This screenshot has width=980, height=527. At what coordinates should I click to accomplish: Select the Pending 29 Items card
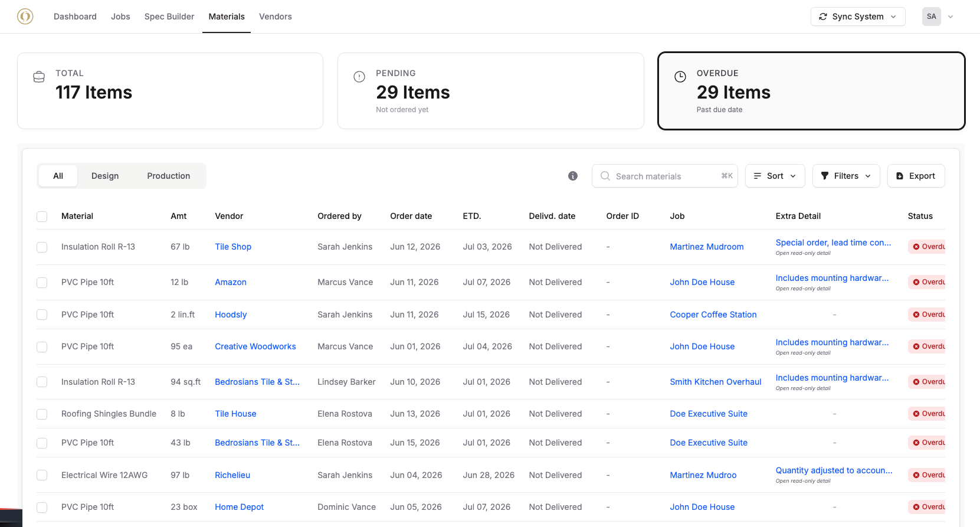coord(490,91)
